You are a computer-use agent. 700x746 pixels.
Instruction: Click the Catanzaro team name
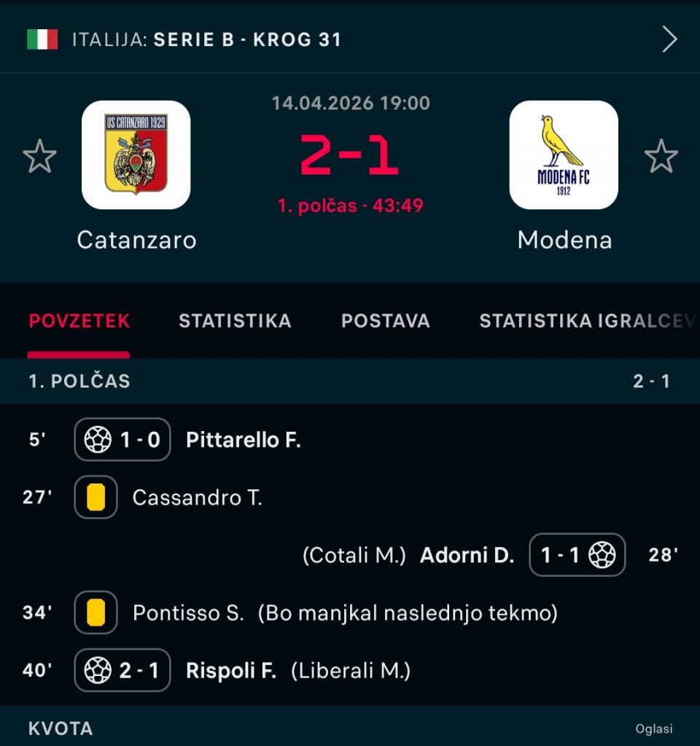tap(136, 240)
